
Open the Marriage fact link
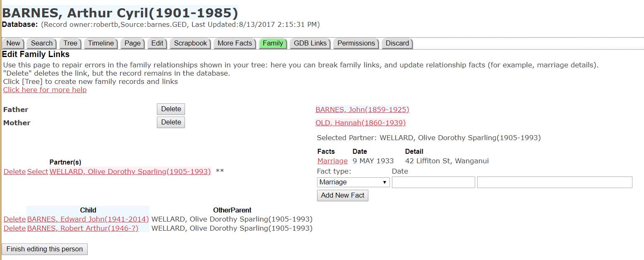point(332,161)
